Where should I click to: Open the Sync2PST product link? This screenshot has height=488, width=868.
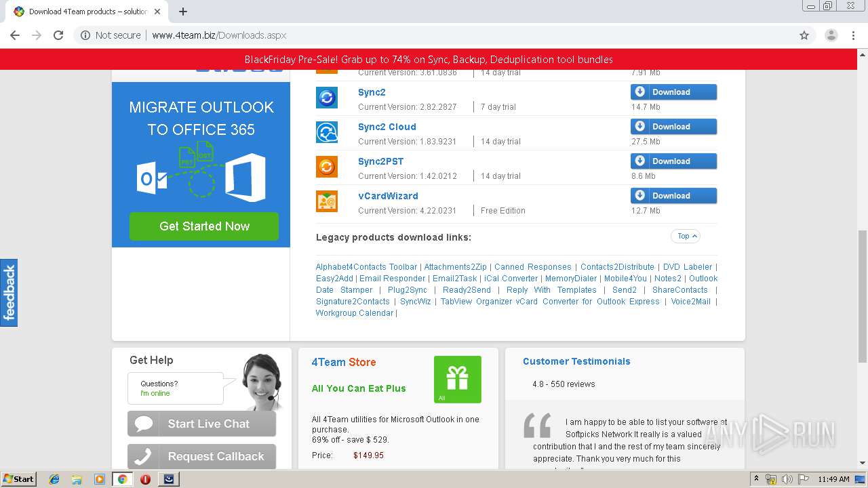pyautogui.click(x=380, y=161)
